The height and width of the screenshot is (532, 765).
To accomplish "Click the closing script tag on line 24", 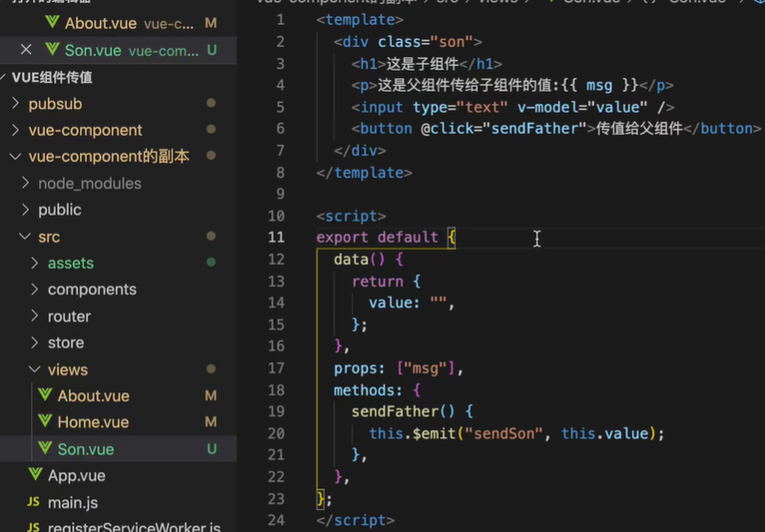I will point(355,521).
